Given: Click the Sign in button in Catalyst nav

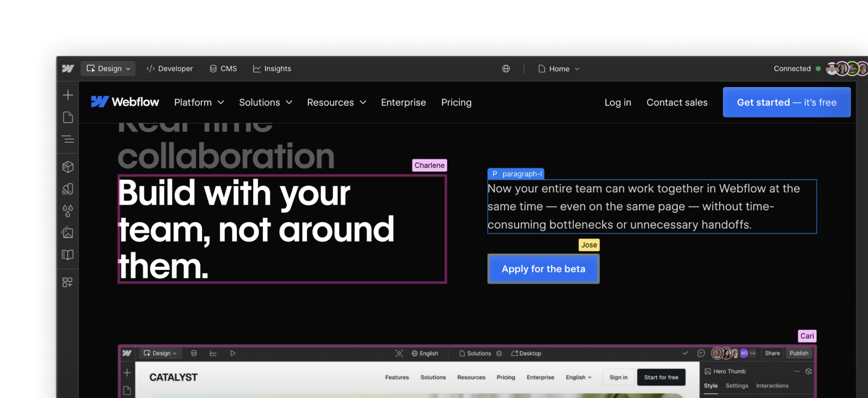Looking at the screenshot, I should (x=618, y=377).
